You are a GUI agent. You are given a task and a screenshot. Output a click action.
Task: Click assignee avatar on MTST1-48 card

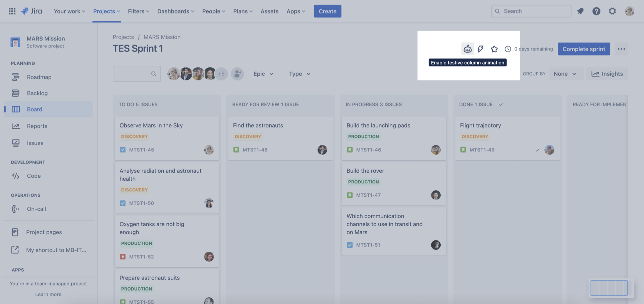click(x=322, y=150)
